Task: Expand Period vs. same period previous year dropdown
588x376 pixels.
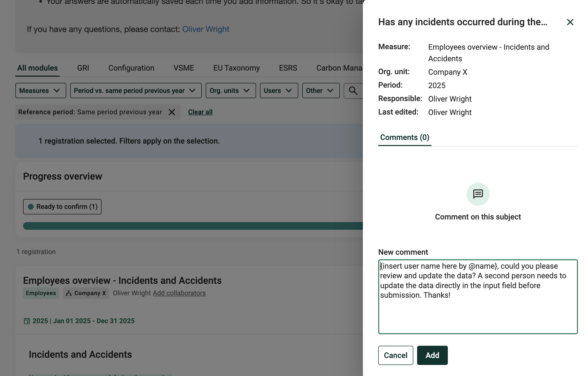Action: (136, 91)
